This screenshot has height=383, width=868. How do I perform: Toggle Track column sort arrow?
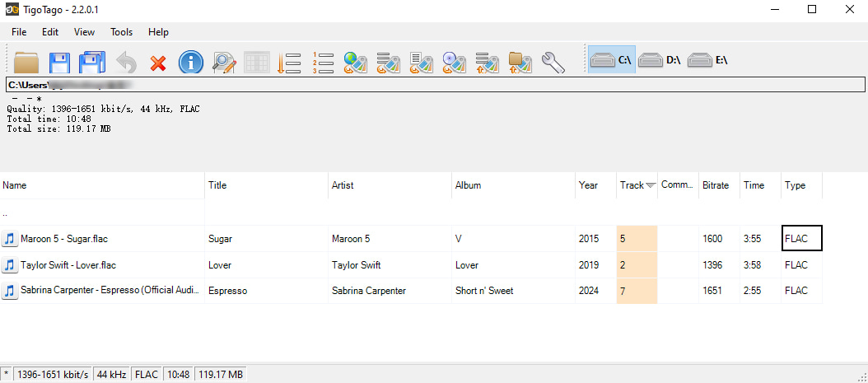tap(651, 185)
